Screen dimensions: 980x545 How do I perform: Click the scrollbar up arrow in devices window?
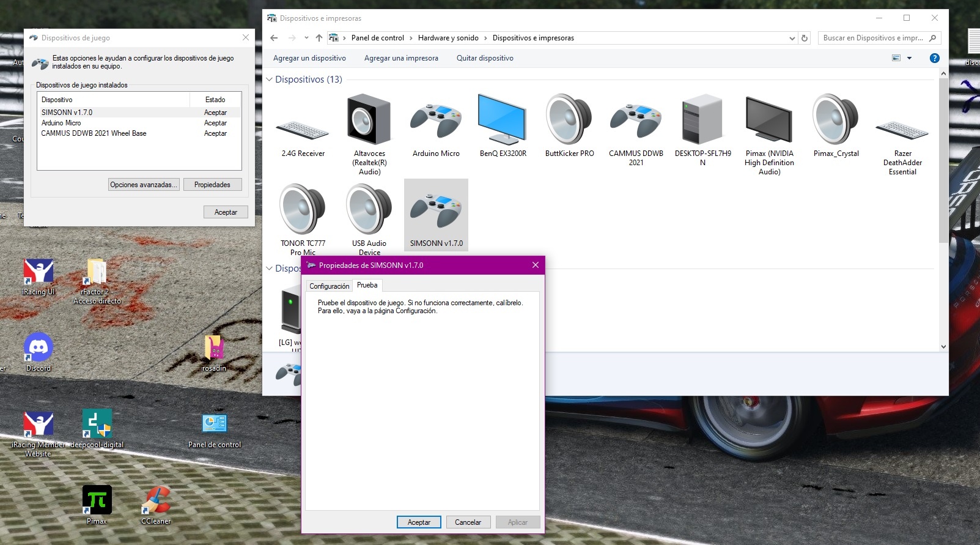coord(943,73)
